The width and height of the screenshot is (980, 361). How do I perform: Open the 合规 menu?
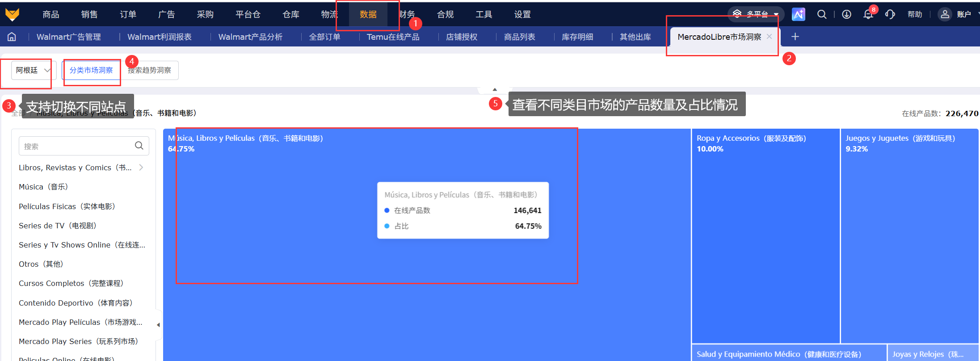tap(446, 14)
